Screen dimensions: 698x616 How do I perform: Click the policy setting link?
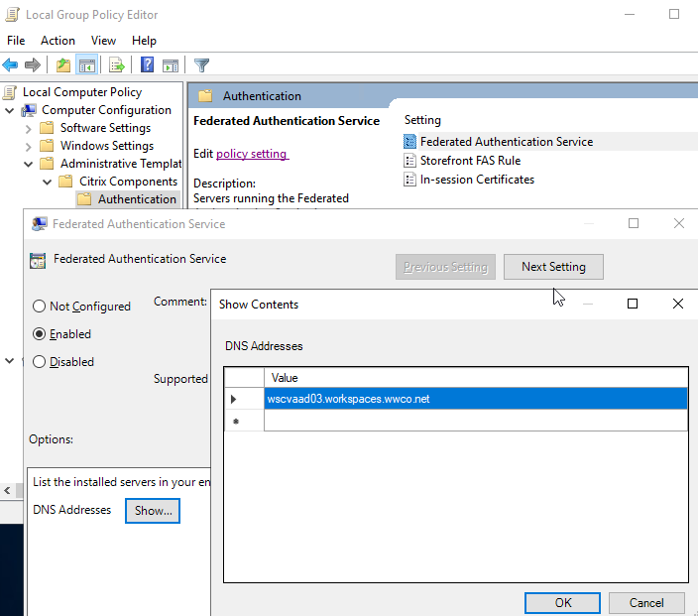(252, 154)
